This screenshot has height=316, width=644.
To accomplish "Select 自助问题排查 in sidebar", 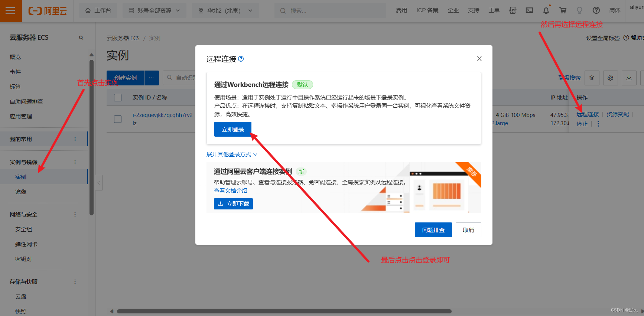I will (26, 101).
